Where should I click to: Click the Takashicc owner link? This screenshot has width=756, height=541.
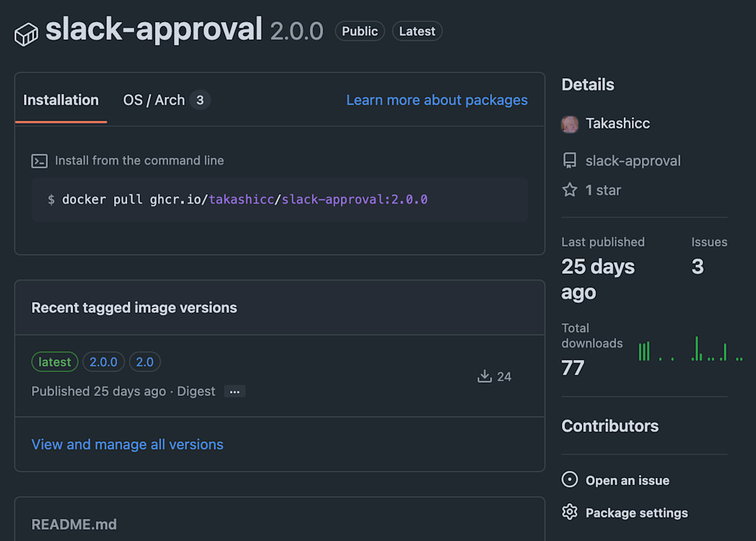(618, 124)
